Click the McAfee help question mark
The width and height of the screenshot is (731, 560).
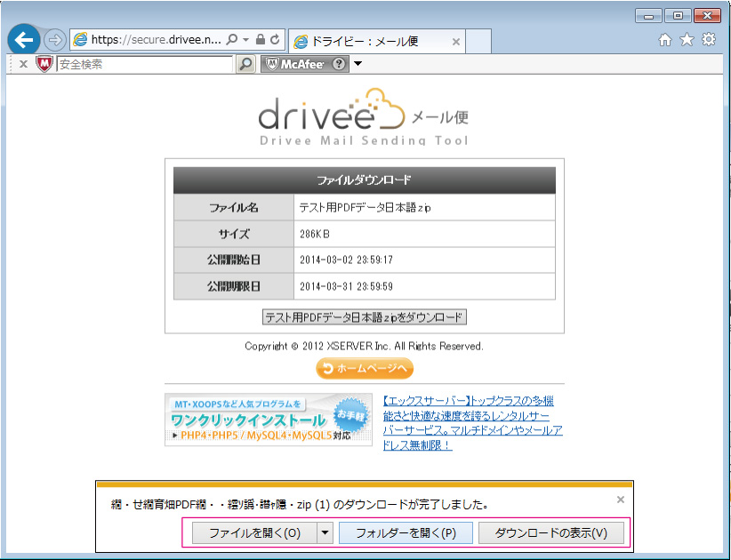tap(340, 64)
